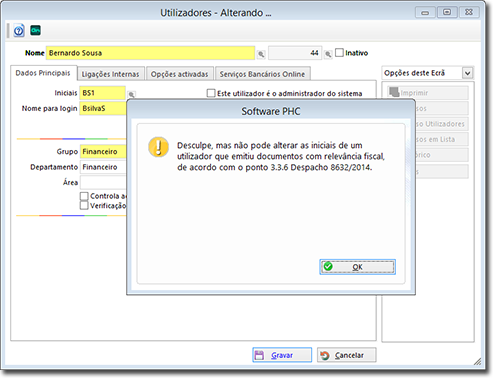Click the 'Software PHC' dialog title

click(271, 111)
